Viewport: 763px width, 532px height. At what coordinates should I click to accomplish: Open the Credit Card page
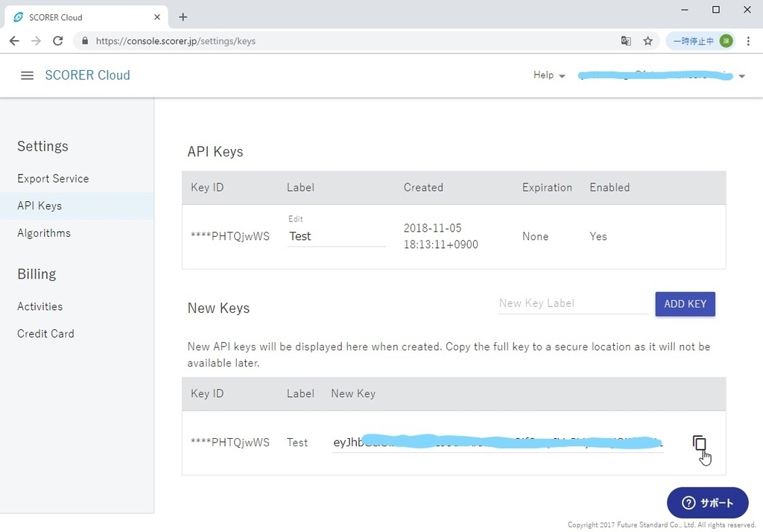pyautogui.click(x=45, y=334)
